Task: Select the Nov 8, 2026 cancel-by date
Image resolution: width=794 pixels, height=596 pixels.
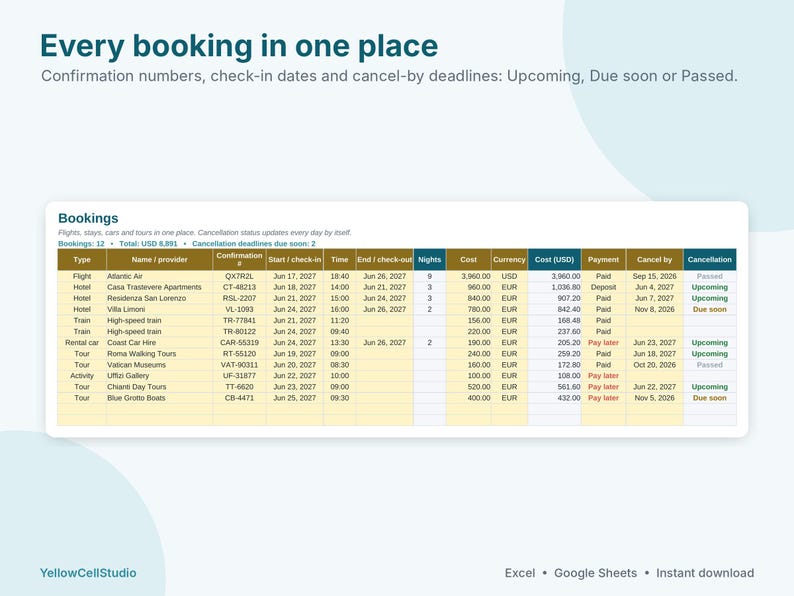Action: (x=655, y=309)
